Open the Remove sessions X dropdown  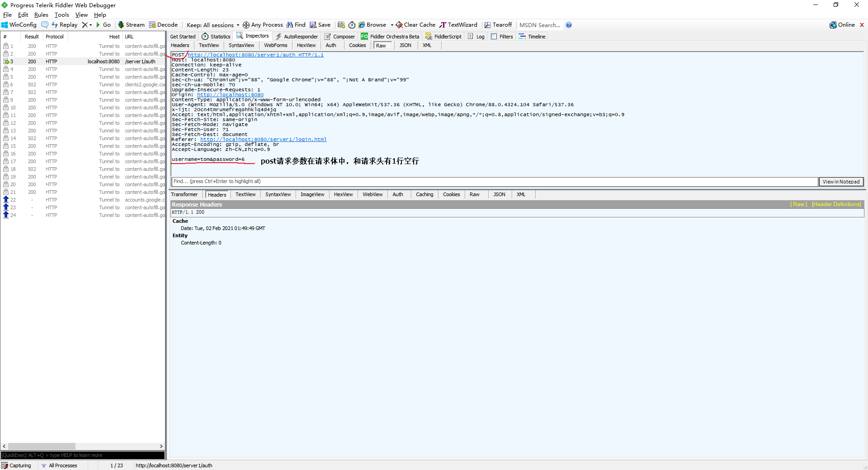click(x=87, y=25)
